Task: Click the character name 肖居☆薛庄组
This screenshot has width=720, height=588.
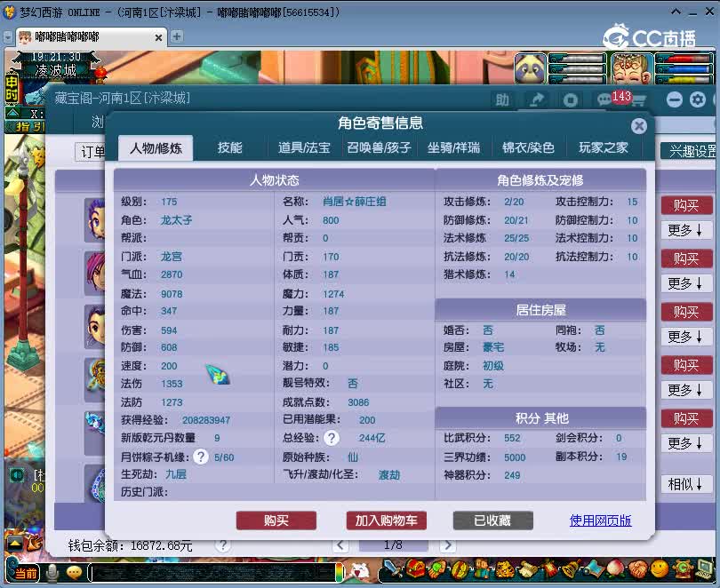Action: coord(354,202)
